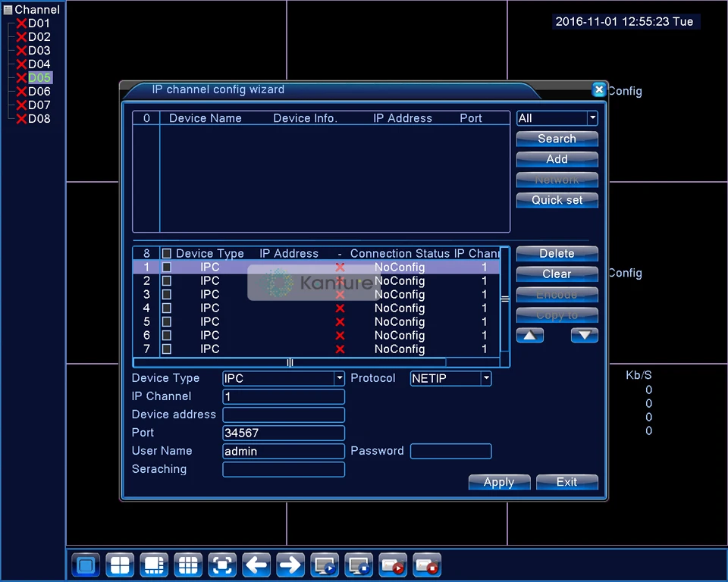
Task: Click the Device Info. column header
Action: (305, 118)
